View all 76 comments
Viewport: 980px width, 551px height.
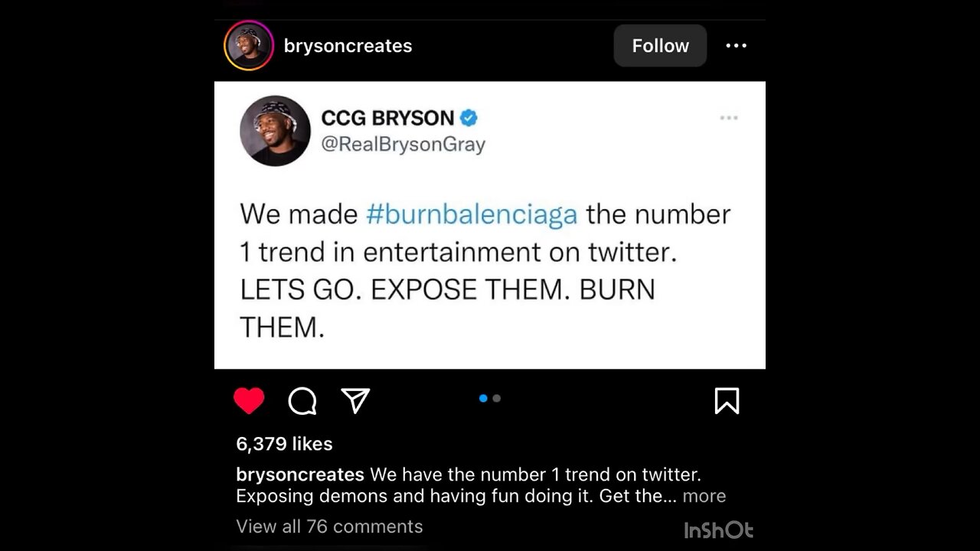click(x=329, y=527)
